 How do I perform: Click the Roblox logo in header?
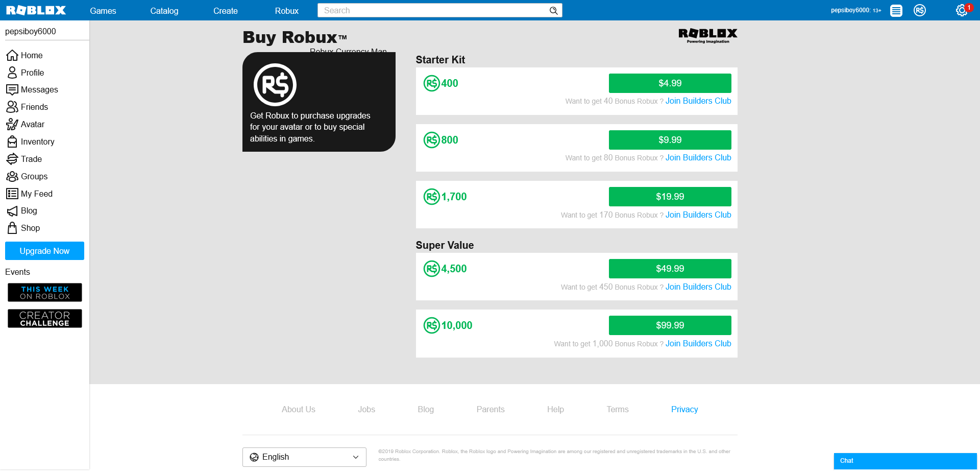pyautogui.click(x=36, y=10)
